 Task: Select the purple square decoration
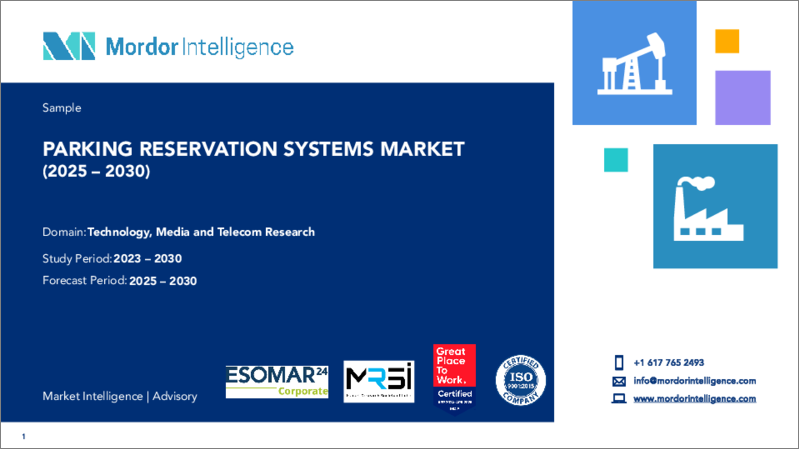pos(742,96)
